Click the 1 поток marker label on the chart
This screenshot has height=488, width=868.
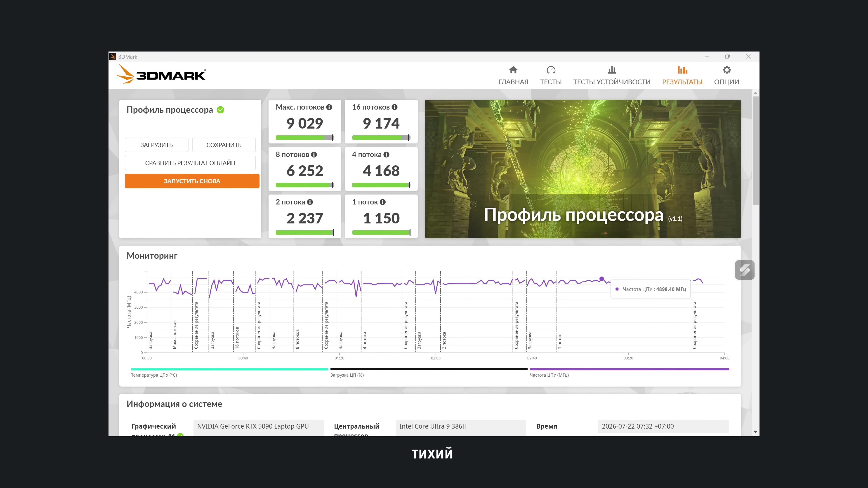(x=560, y=341)
